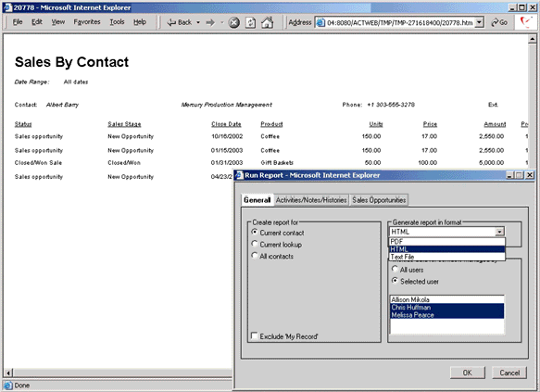Click the 5,000.00 amount cell
540x392 pixels.
pos(492,162)
